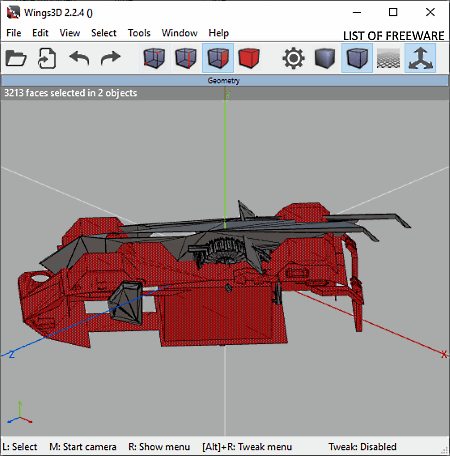The image size is (450, 456).
Task: Undo the last action
Action: pos(79,58)
